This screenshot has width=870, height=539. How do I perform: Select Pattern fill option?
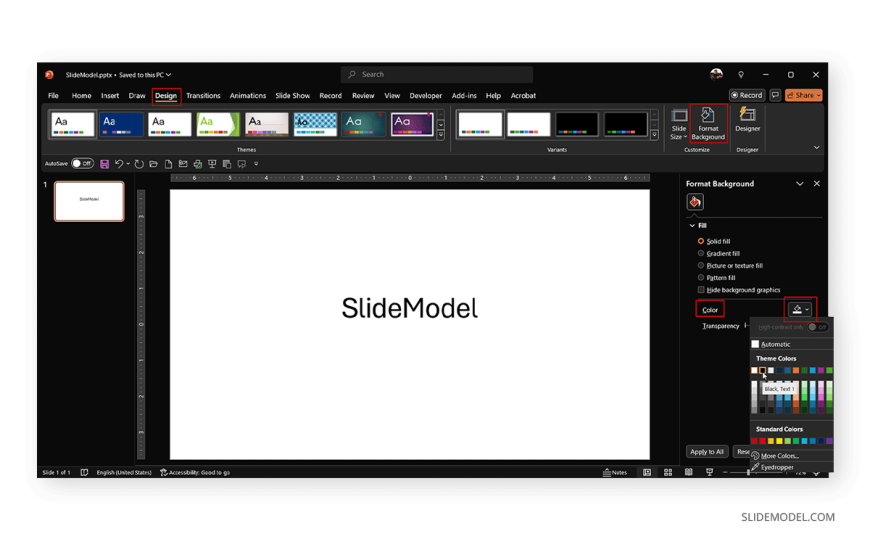[701, 278]
